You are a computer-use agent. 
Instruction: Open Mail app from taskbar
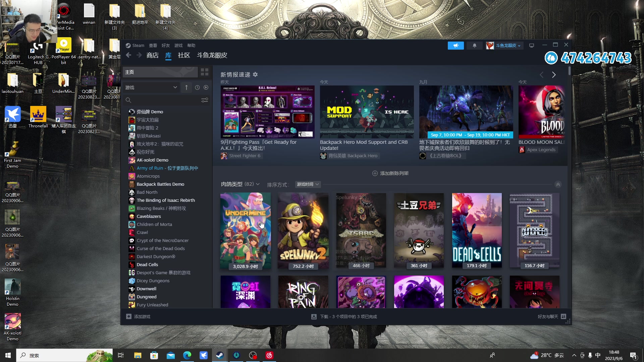click(171, 355)
